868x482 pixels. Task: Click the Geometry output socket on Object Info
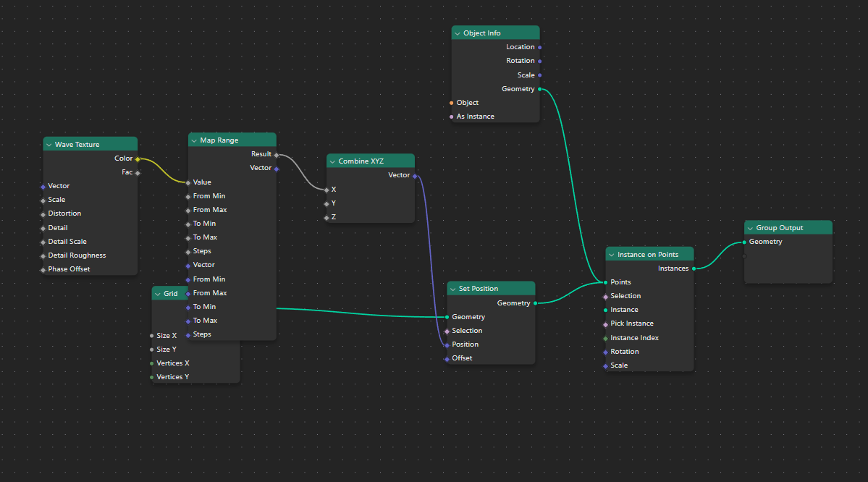[539, 88]
